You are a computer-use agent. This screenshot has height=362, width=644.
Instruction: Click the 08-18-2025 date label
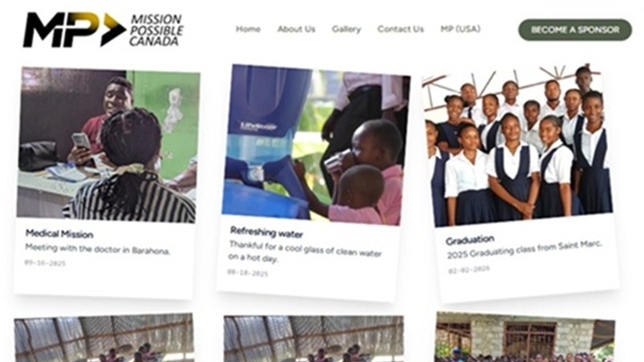(x=248, y=273)
